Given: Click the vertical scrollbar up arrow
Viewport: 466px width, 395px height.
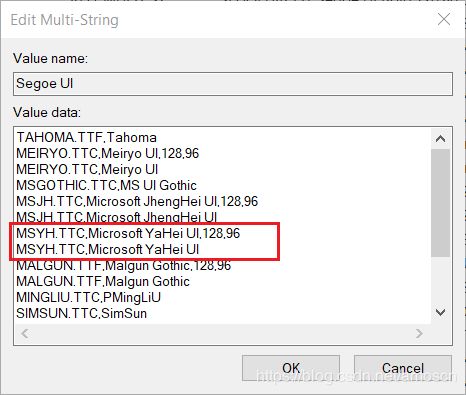Looking at the screenshot, I should click(x=441, y=138).
